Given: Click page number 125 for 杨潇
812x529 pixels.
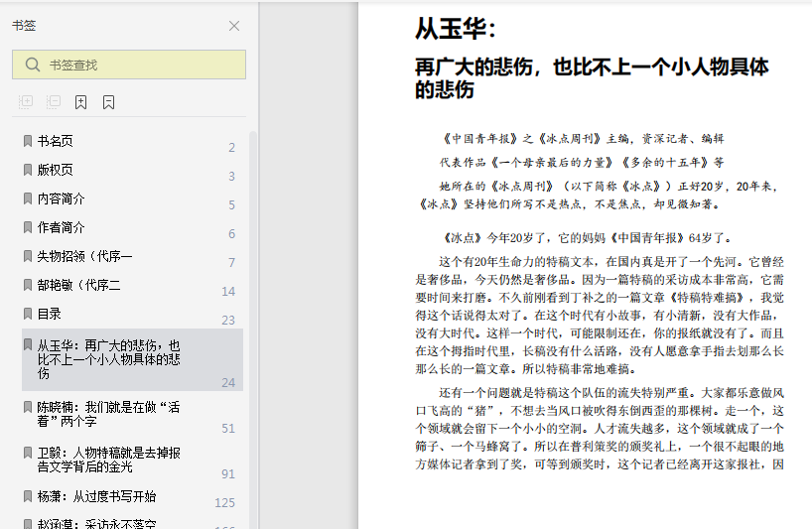Looking at the screenshot, I should (x=224, y=503).
